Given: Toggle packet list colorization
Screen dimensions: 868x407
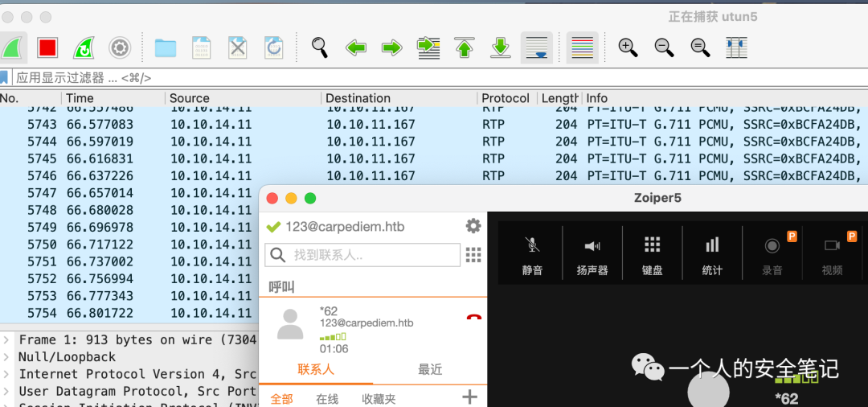Looking at the screenshot, I should click(x=583, y=47).
